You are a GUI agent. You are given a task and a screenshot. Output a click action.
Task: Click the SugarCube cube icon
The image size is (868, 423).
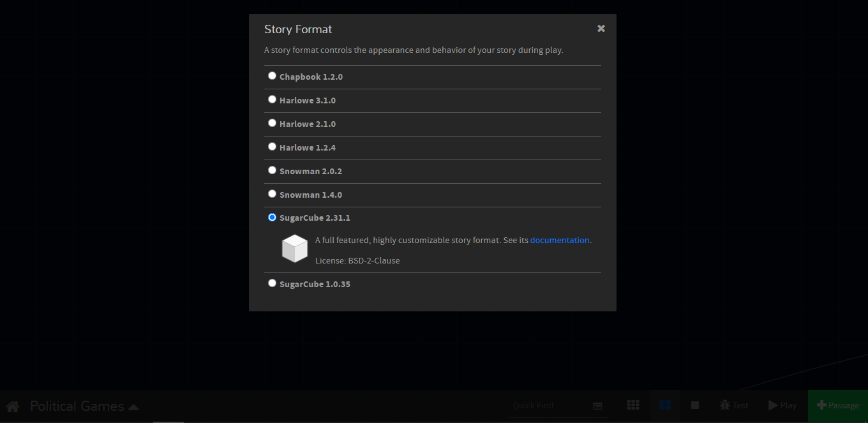[295, 249]
